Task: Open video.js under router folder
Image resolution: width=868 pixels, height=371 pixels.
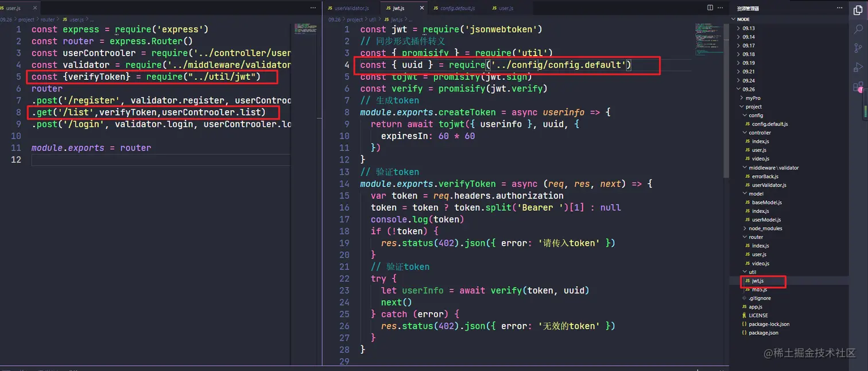Action: (760, 264)
